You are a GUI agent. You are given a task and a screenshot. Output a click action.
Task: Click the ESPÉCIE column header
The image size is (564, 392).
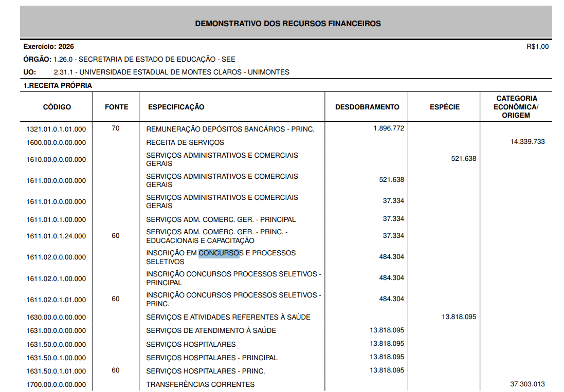445,107
